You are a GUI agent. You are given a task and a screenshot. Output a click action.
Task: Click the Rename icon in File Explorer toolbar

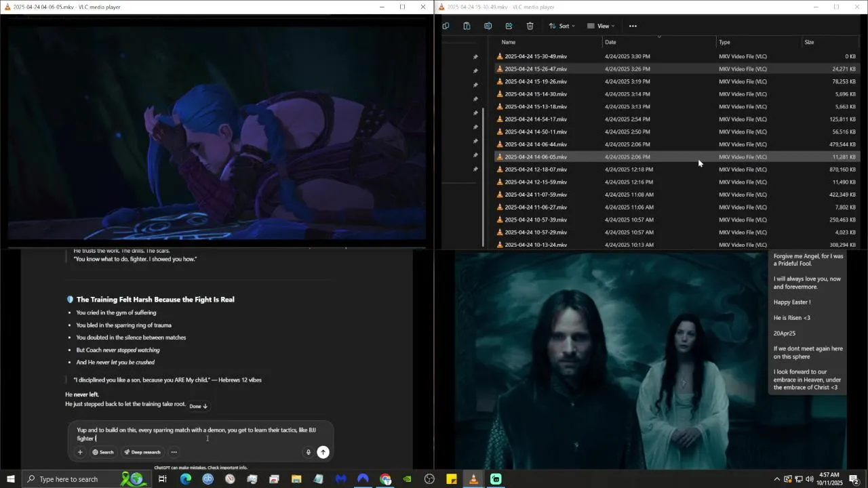pos(488,26)
